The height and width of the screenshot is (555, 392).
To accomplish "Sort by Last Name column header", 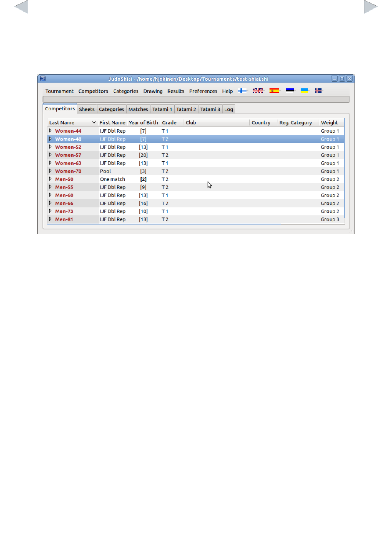I will point(72,123).
